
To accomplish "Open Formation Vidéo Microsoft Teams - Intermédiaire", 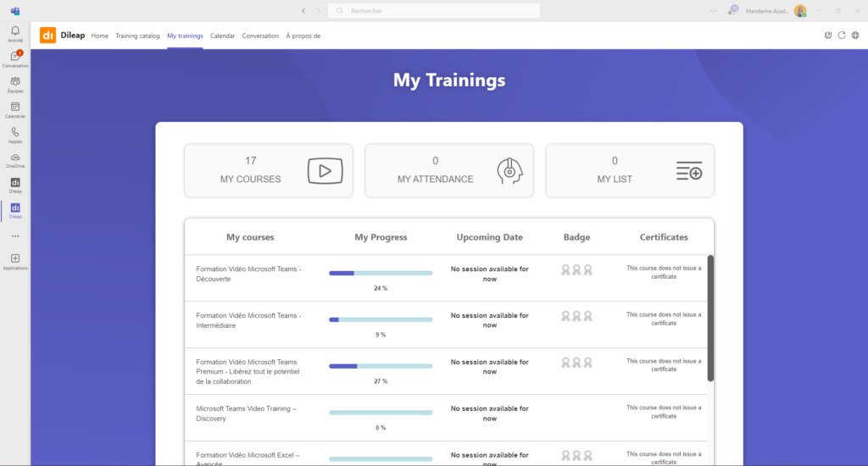I will (x=248, y=320).
